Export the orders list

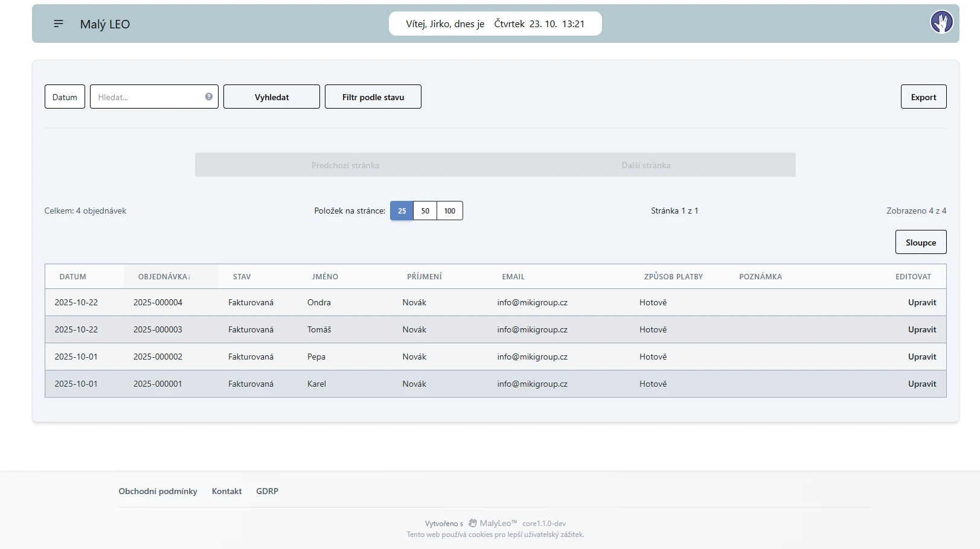point(923,97)
